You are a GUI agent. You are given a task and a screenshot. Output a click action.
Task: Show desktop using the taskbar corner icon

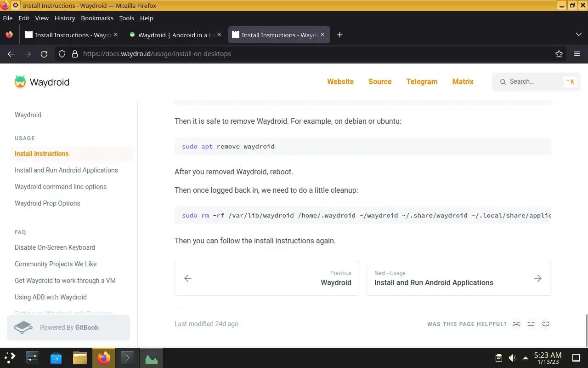click(x=576, y=358)
